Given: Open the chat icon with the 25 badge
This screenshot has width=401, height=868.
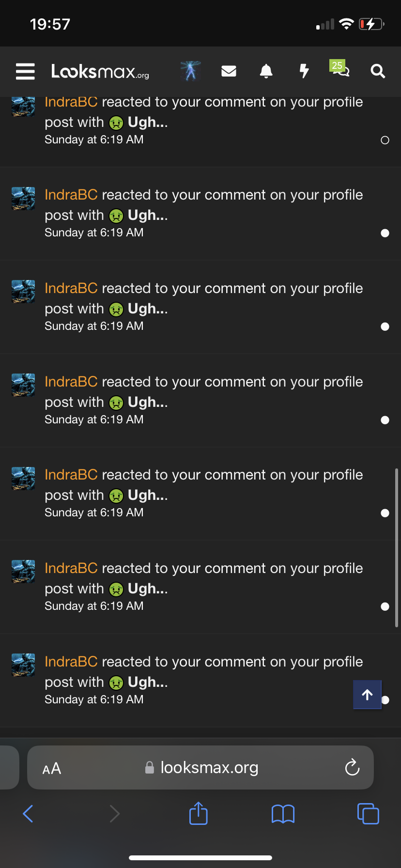Looking at the screenshot, I should point(340,70).
